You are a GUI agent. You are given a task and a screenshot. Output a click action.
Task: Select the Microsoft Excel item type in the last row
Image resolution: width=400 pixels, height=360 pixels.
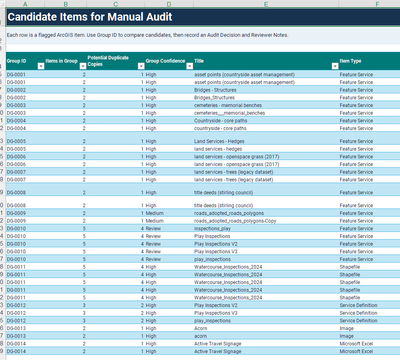(369, 351)
